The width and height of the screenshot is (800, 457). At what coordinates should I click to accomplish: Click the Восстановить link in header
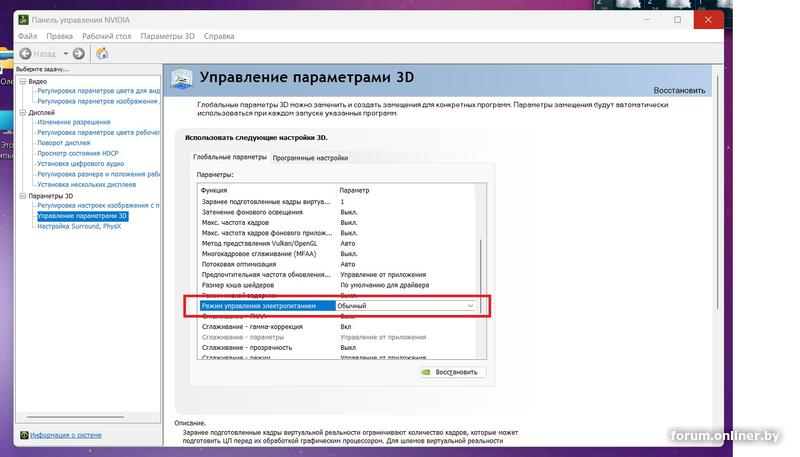pyautogui.click(x=679, y=90)
